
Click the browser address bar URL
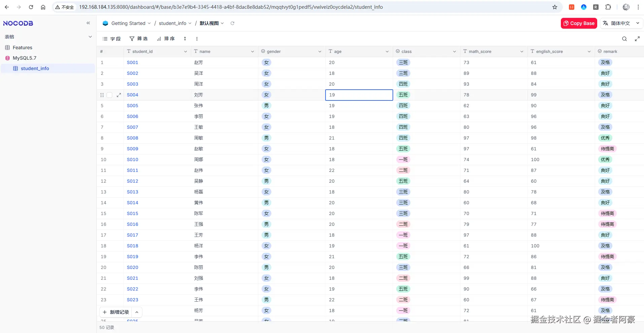(x=231, y=7)
